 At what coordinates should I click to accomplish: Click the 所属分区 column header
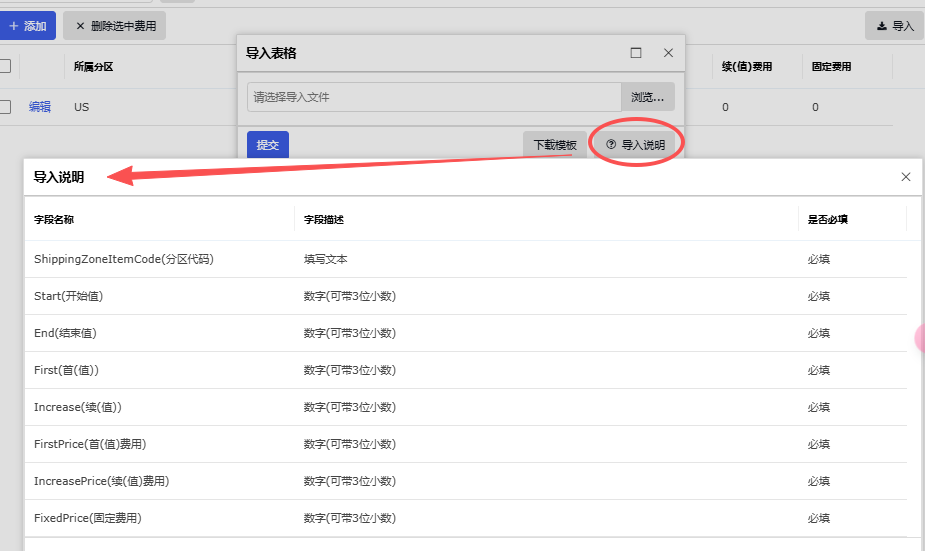click(x=94, y=67)
